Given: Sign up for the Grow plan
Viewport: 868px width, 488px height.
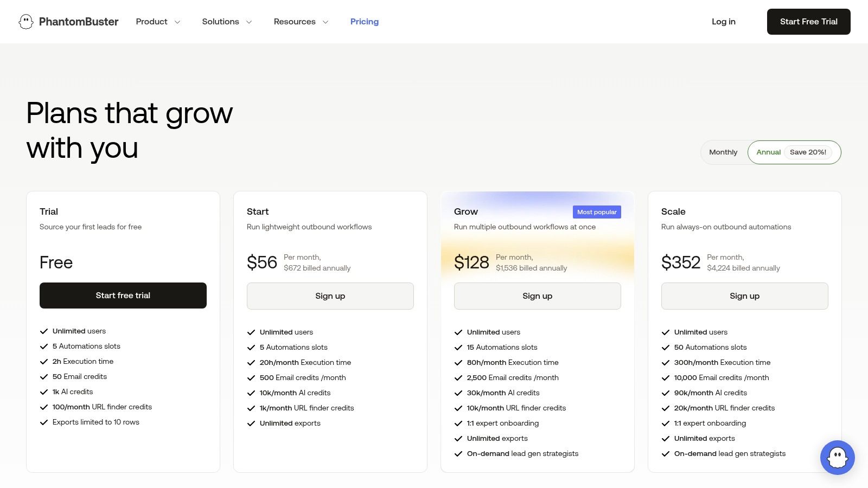Looking at the screenshot, I should pyautogui.click(x=537, y=296).
